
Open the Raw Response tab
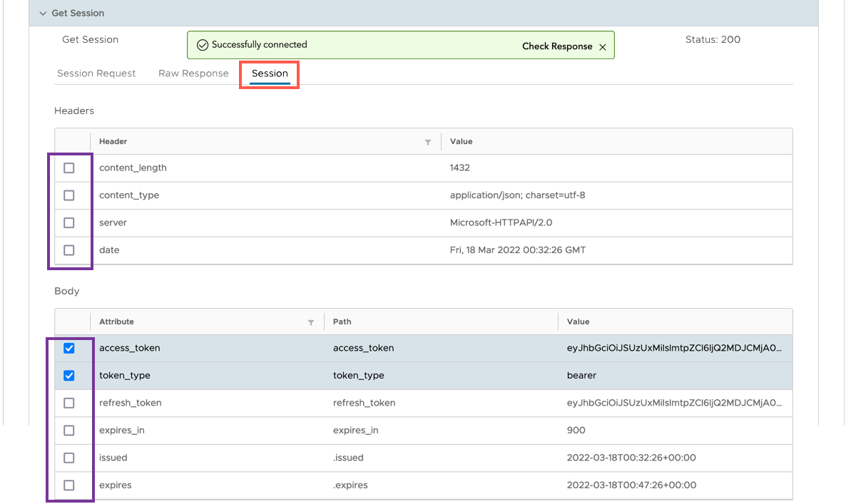(193, 73)
